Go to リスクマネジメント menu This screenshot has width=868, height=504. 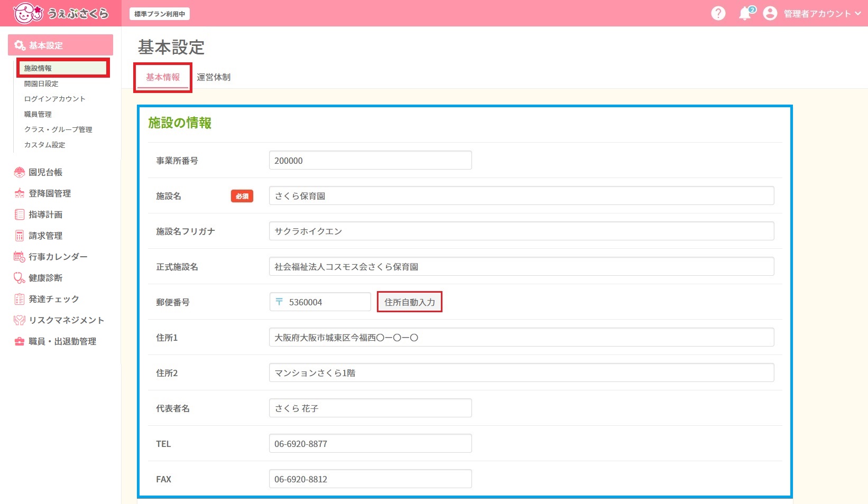(x=67, y=320)
